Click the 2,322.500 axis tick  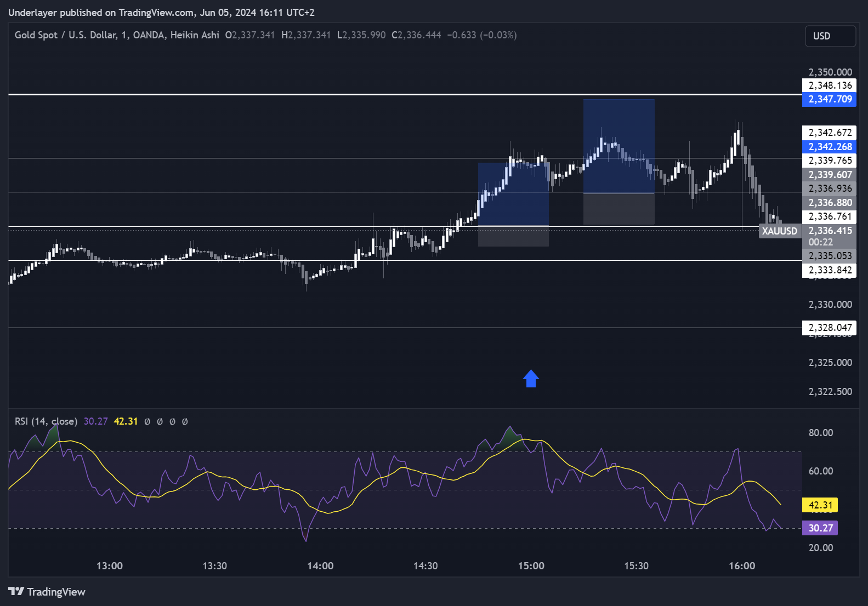[830, 392]
